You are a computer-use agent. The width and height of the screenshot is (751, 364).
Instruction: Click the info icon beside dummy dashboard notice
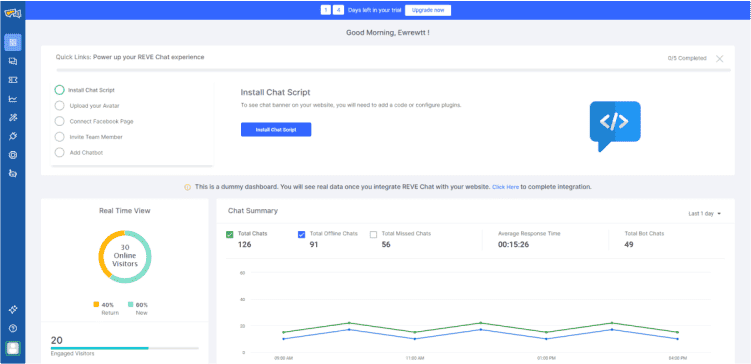pos(188,187)
